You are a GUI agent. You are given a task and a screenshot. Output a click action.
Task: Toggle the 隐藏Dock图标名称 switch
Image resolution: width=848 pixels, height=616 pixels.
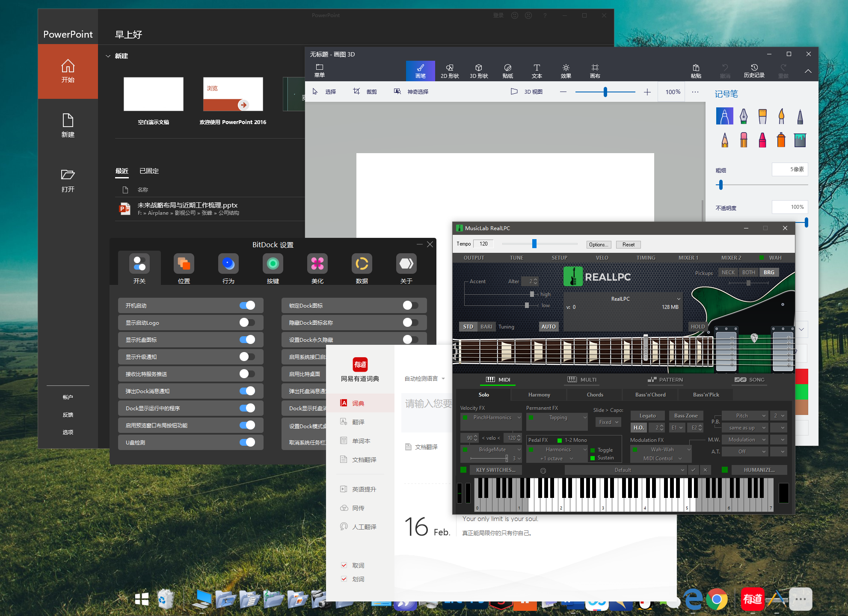coord(410,322)
